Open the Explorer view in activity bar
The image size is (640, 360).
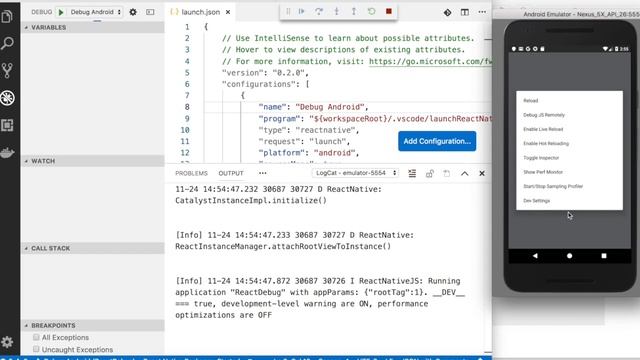click(7, 16)
